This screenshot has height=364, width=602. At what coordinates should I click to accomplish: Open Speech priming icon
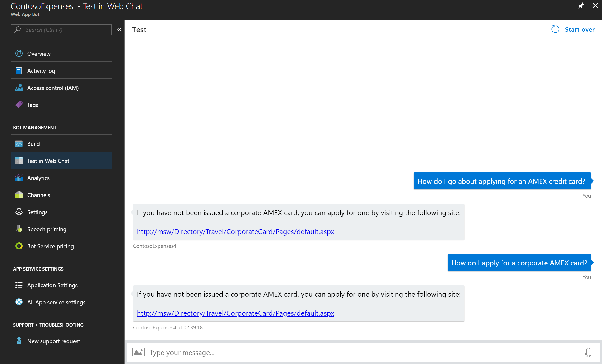[19, 229]
